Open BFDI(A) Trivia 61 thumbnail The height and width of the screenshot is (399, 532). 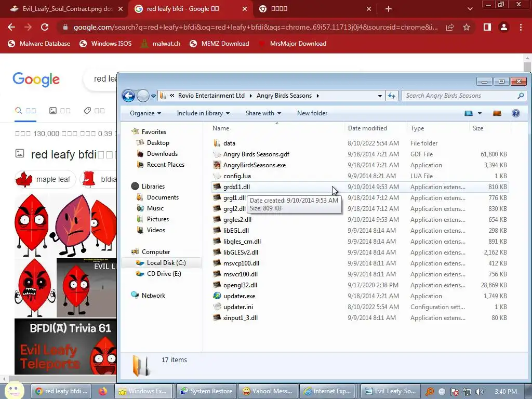[x=65, y=347]
